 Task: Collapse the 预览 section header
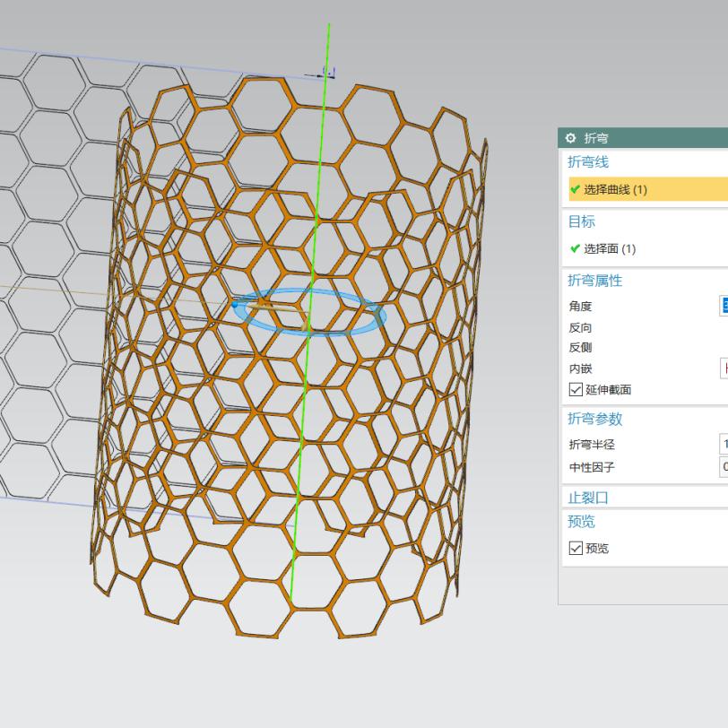click(581, 522)
